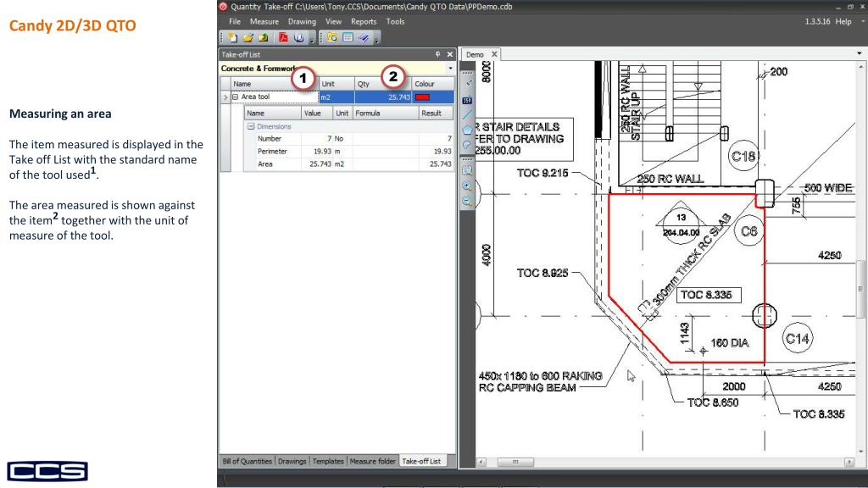
Task: Click the Area dimension row label
Action: click(265, 164)
